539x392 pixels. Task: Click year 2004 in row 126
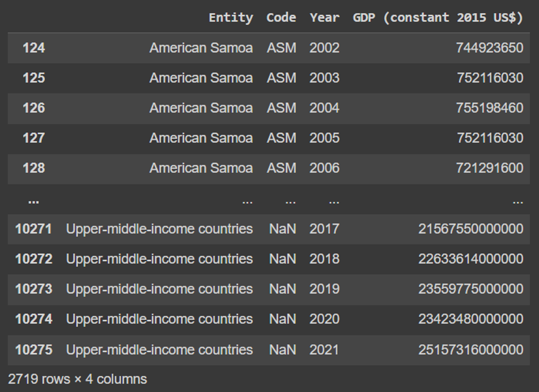324,108
